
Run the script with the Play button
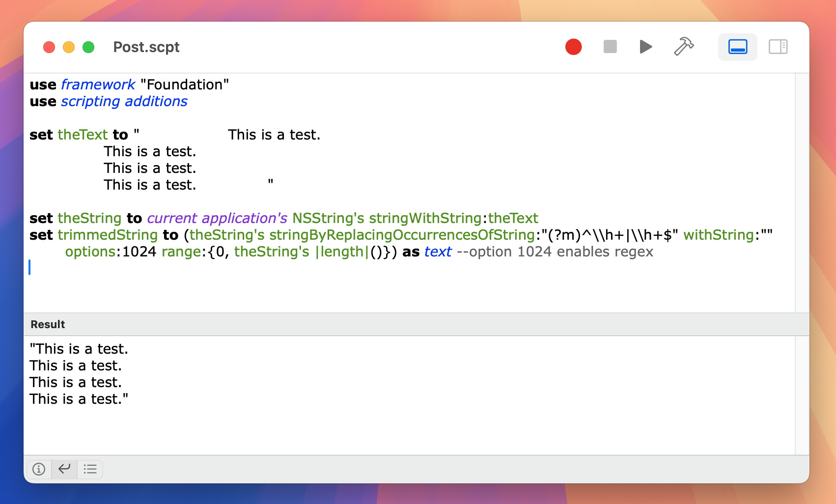pyautogui.click(x=646, y=47)
